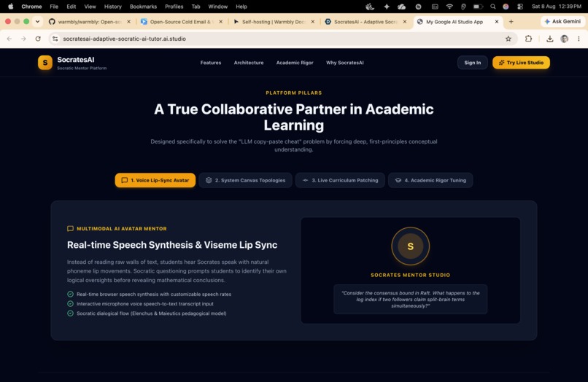The height and width of the screenshot is (382, 588).
Task: Click check icon beside real-time speech synthesis
Action: pyautogui.click(x=70, y=294)
